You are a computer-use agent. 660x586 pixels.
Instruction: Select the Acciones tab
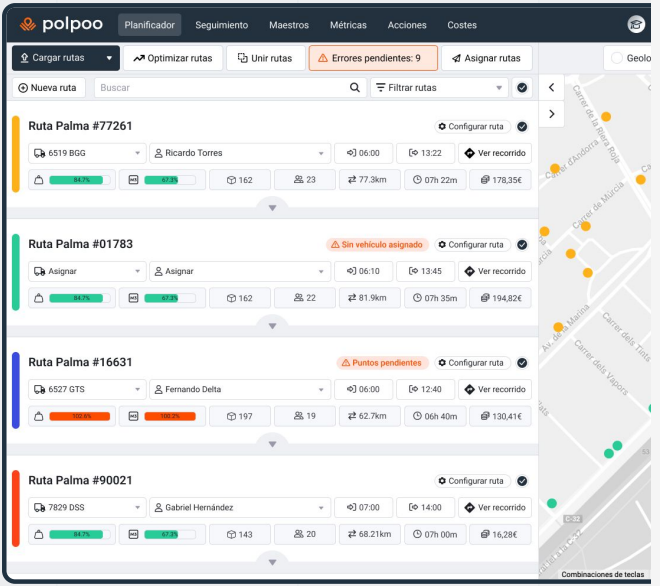coord(407,25)
